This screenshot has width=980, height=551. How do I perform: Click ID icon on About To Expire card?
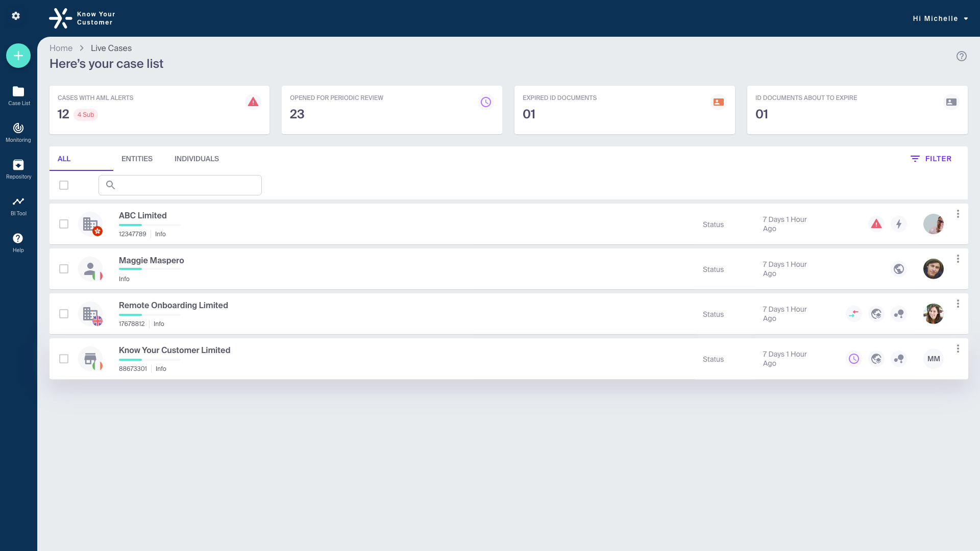[x=951, y=102]
